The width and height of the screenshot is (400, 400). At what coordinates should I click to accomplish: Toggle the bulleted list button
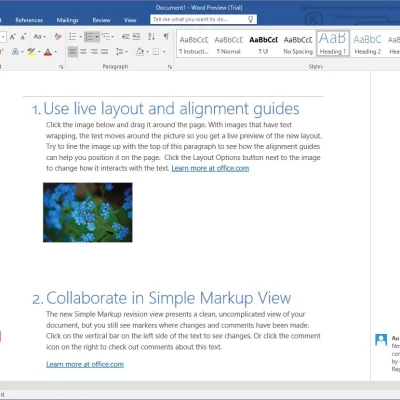(73, 36)
